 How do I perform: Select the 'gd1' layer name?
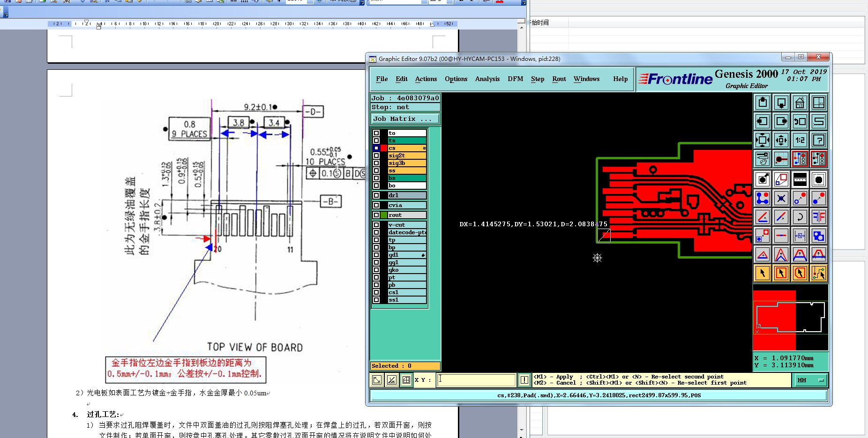pyautogui.click(x=407, y=255)
